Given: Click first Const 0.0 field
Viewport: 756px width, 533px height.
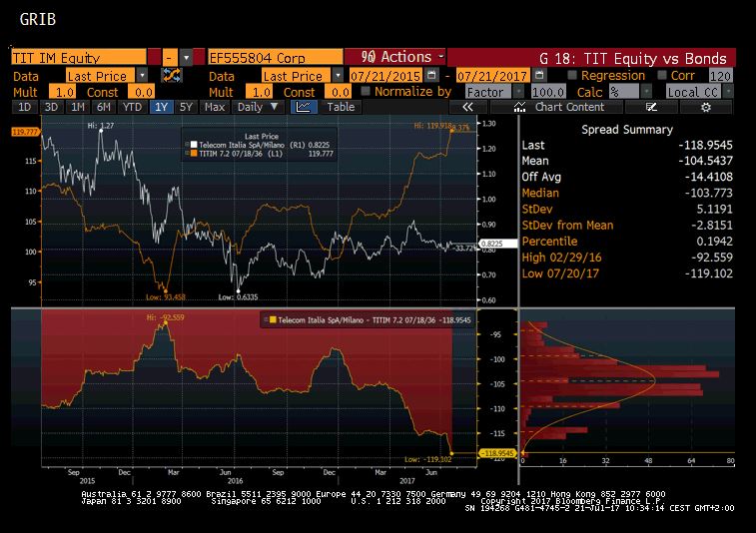Looking at the screenshot, I should point(141,92).
